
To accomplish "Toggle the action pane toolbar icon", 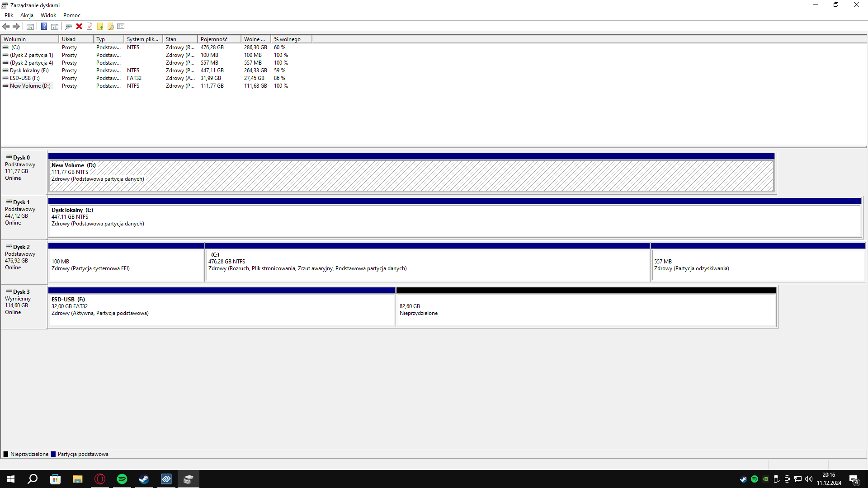I will (x=55, y=26).
